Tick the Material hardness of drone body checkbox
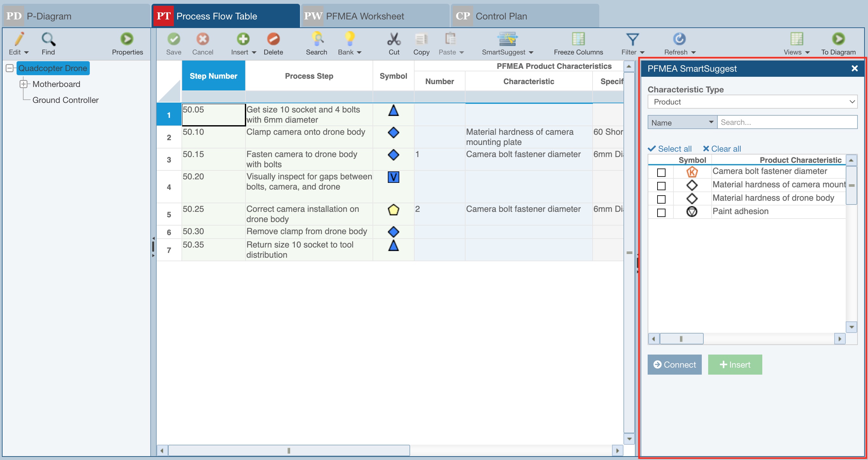This screenshot has height=460, width=868. click(661, 199)
